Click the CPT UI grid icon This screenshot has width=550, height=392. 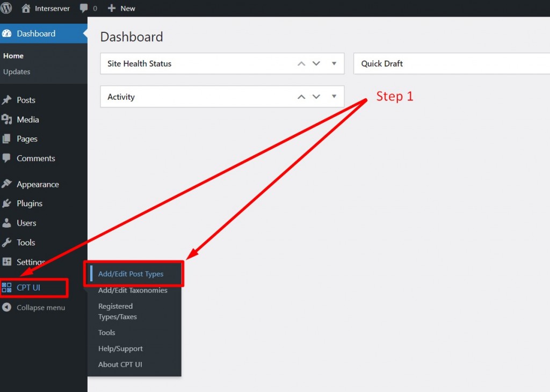pos(6,287)
